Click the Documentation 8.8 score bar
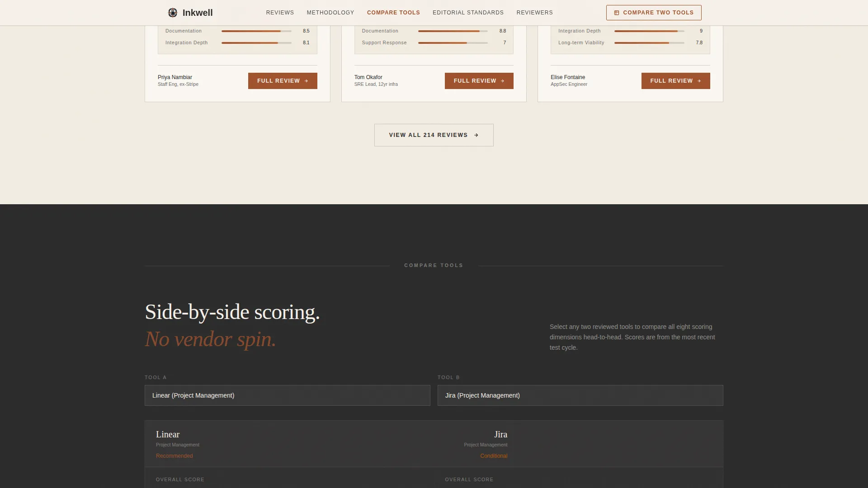The height and width of the screenshot is (488, 868). (x=453, y=31)
